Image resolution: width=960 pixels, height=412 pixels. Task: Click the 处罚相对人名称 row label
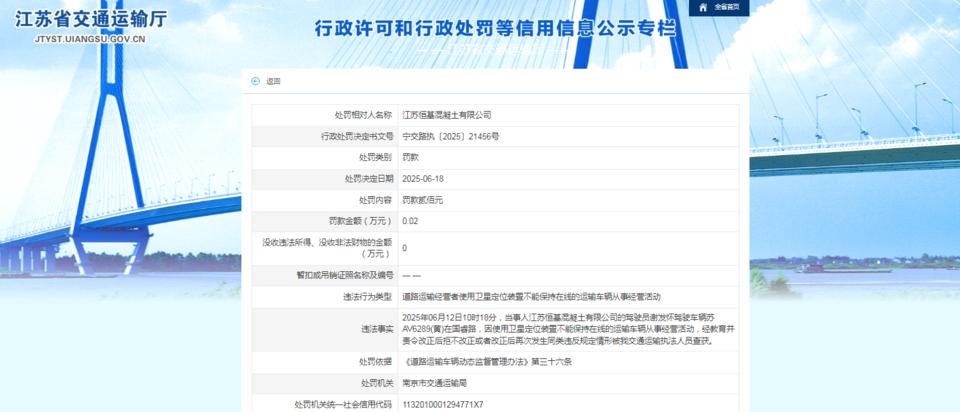(362, 115)
